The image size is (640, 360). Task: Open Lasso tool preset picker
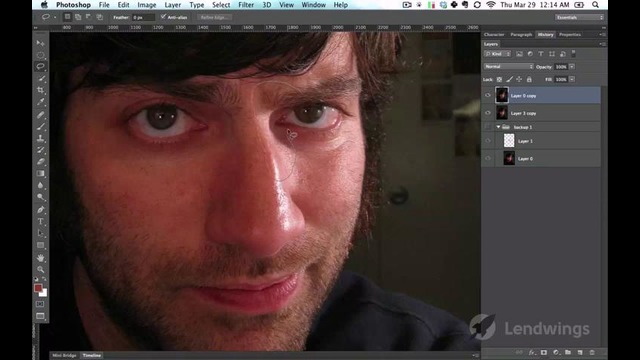(x=49, y=17)
